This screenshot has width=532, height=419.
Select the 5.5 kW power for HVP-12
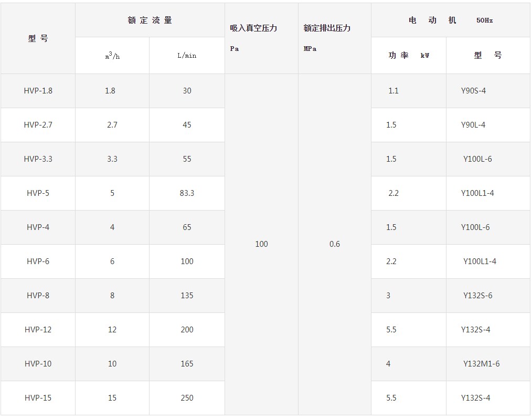(391, 330)
